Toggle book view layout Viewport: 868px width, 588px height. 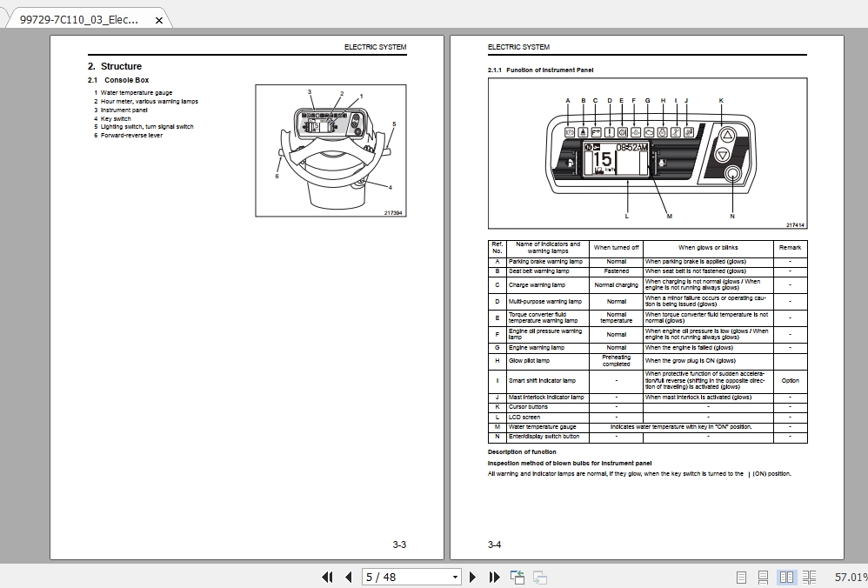[x=810, y=577]
